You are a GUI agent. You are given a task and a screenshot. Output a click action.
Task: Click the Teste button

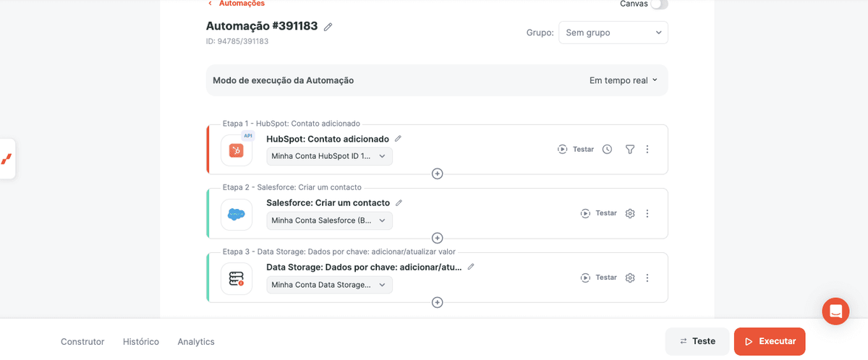(x=697, y=341)
